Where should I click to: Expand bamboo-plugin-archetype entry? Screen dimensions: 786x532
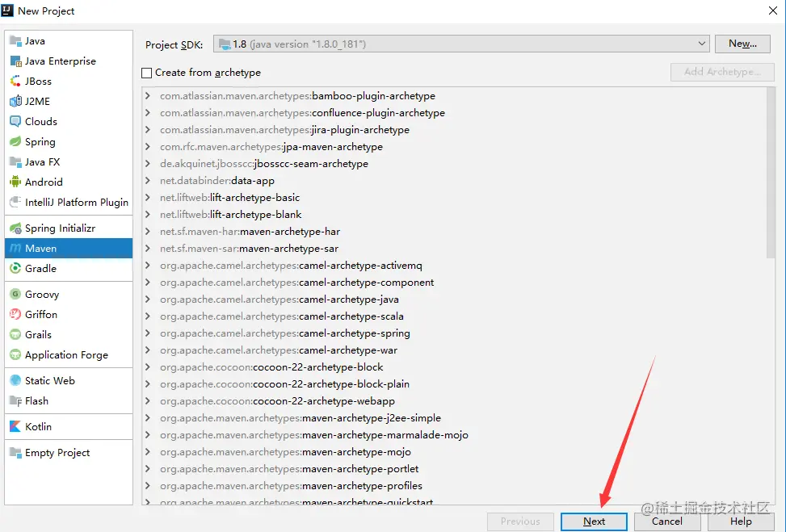click(x=148, y=96)
